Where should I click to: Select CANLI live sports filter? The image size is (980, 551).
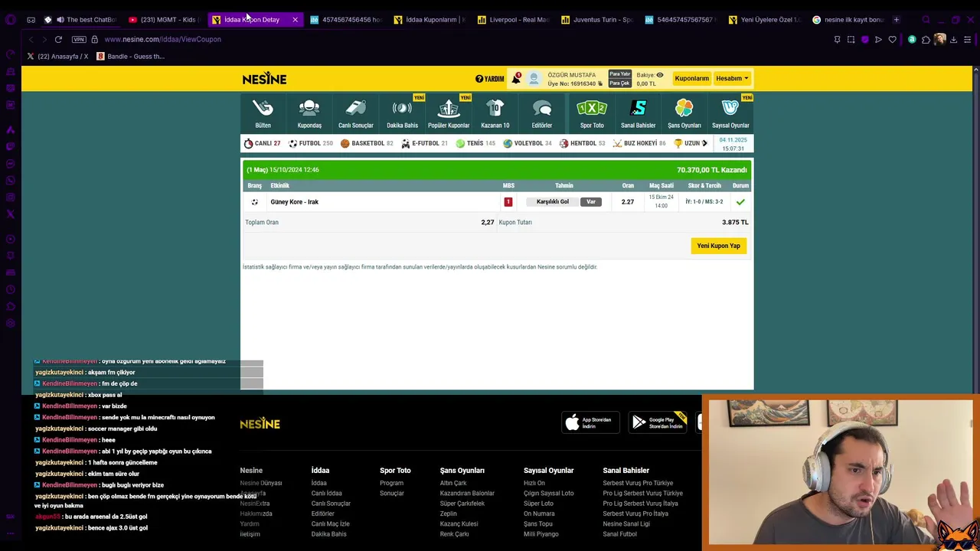pos(262,143)
